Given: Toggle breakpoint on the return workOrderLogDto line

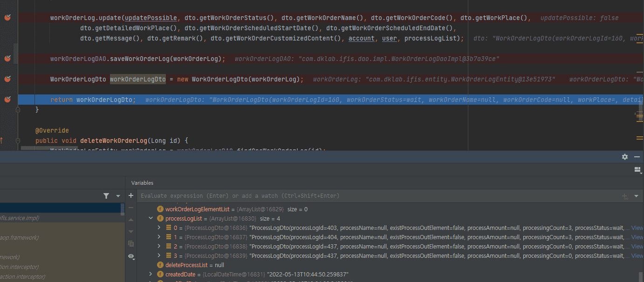Looking at the screenshot, I should tap(7, 100).
